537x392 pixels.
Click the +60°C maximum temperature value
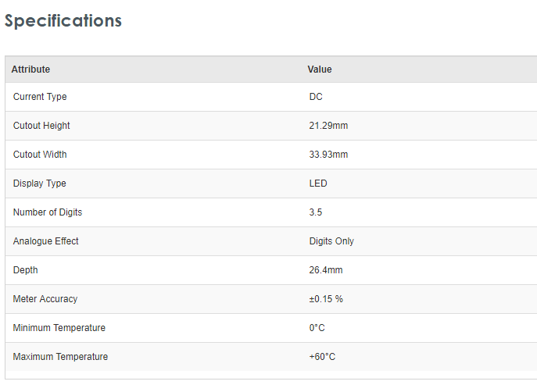[322, 357]
